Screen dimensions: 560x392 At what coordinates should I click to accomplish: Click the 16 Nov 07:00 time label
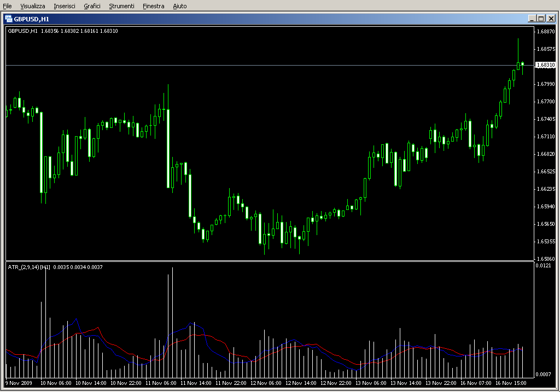click(476, 383)
